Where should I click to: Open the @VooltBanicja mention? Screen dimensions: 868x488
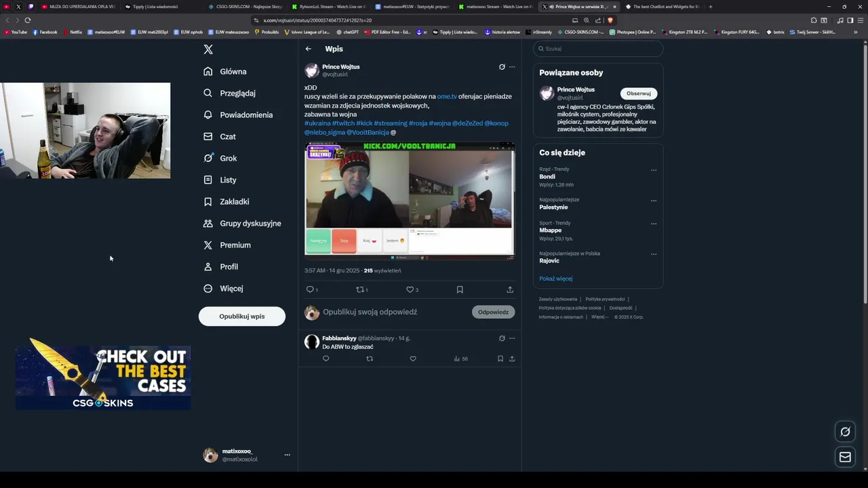tap(367, 132)
